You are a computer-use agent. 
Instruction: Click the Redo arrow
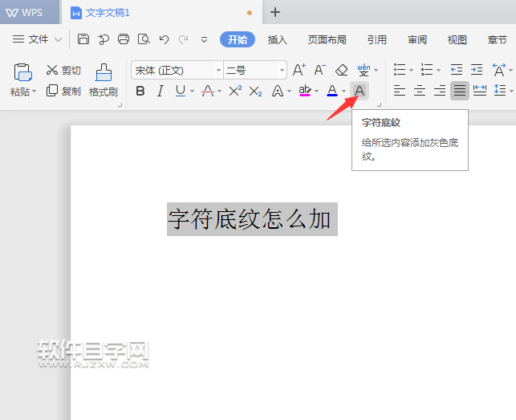pyautogui.click(x=183, y=39)
